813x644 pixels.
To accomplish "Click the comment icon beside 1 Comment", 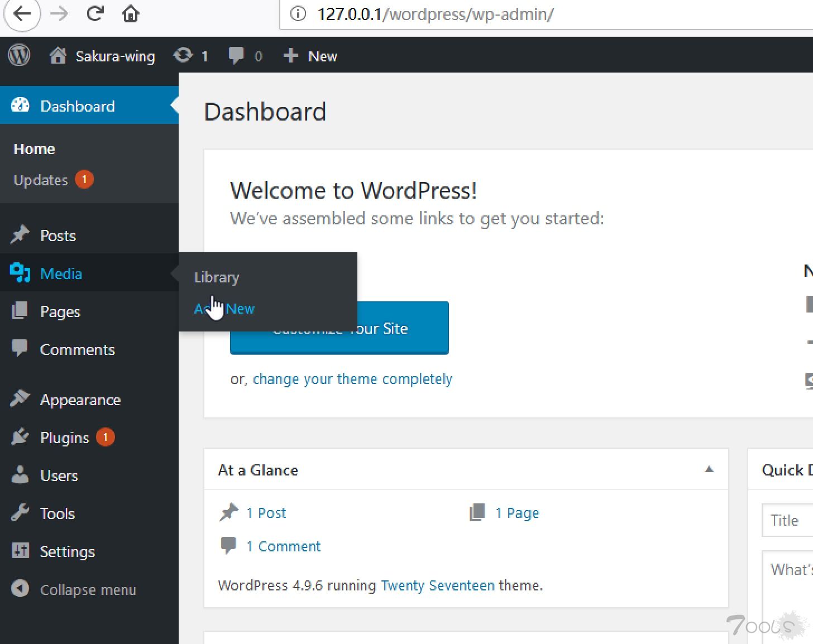I will [228, 545].
